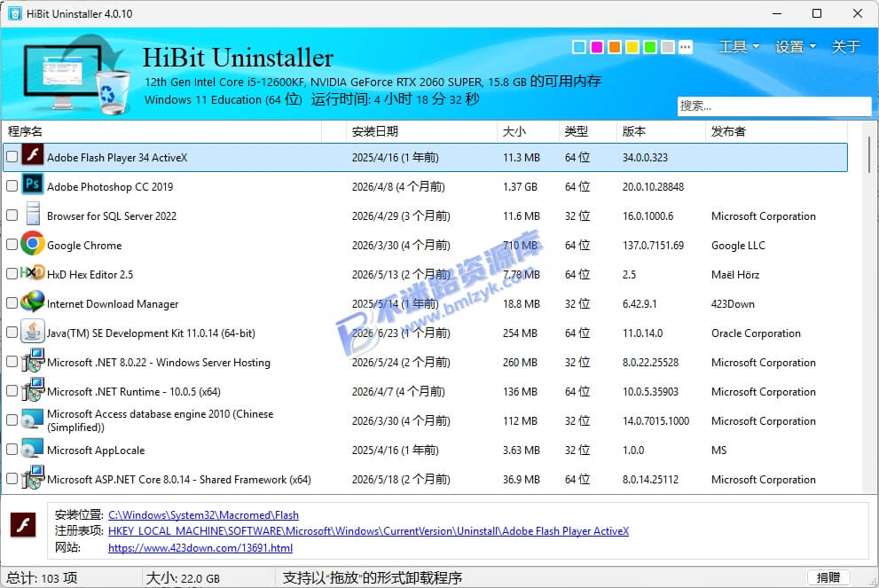
Task: Click the Java SE Development Kit icon
Action: tap(33, 332)
